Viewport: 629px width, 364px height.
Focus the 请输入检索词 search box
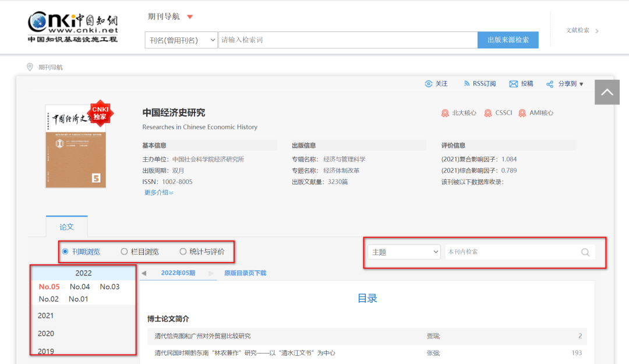[348, 40]
